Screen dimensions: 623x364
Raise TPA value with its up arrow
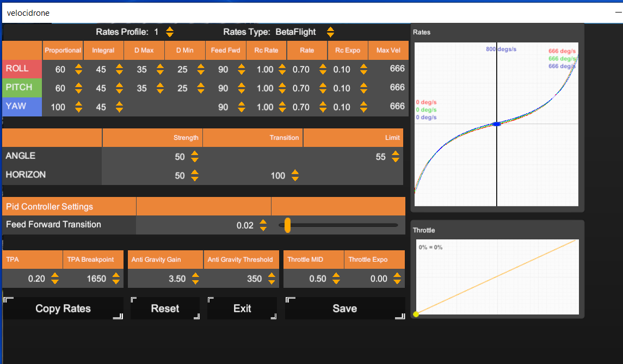(55, 275)
